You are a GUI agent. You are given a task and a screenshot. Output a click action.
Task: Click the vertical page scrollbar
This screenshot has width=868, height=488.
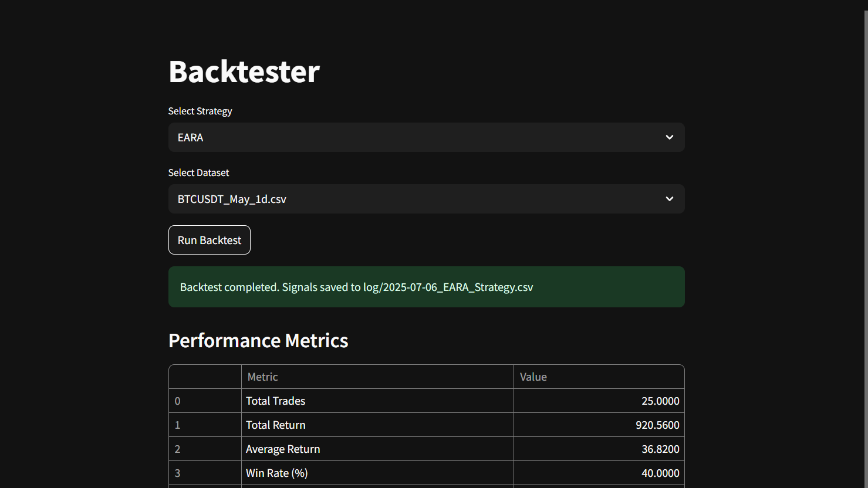(x=865, y=235)
